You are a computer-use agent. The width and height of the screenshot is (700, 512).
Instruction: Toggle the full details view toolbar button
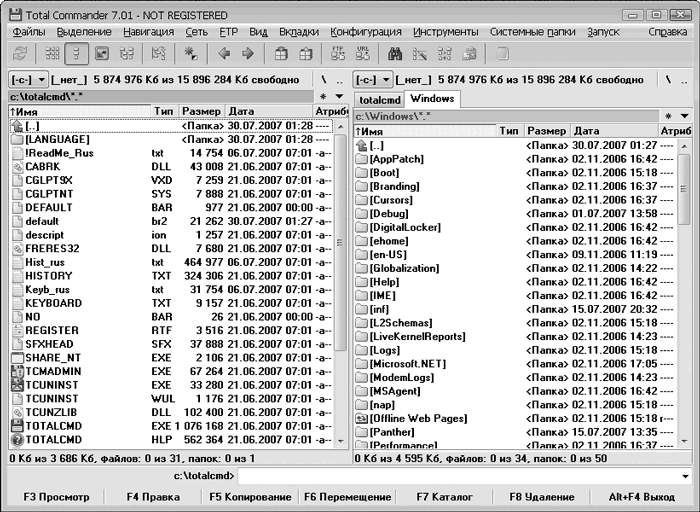pyautogui.click(x=76, y=54)
